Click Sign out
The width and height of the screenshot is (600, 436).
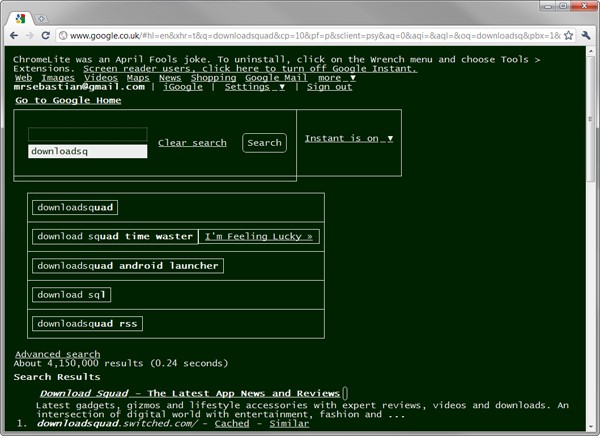tap(329, 87)
